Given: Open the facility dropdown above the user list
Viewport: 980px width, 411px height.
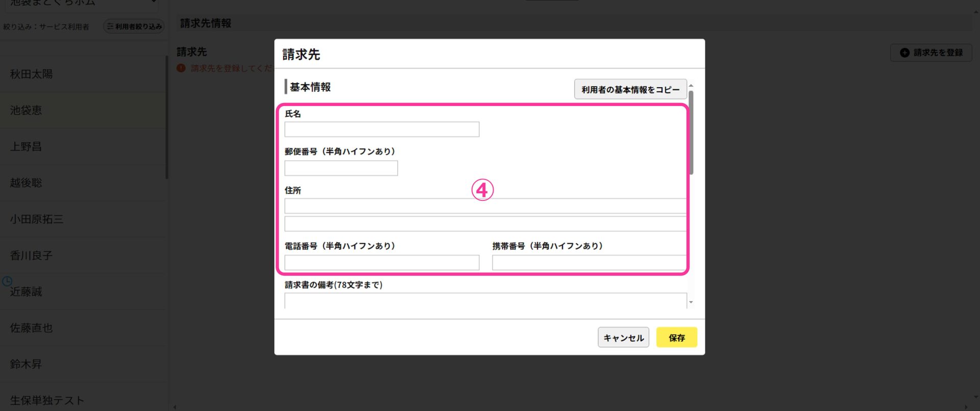Looking at the screenshot, I should coord(82,3).
